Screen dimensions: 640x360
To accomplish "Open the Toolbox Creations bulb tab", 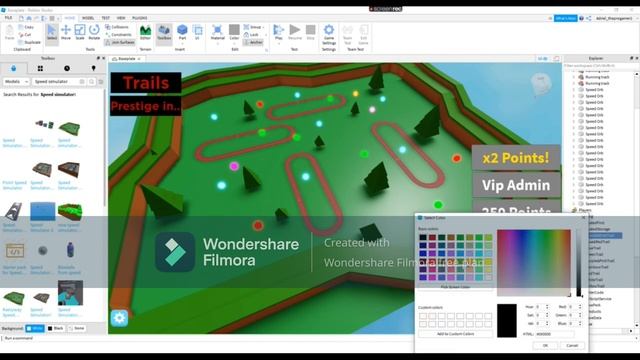I will (93, 68).
